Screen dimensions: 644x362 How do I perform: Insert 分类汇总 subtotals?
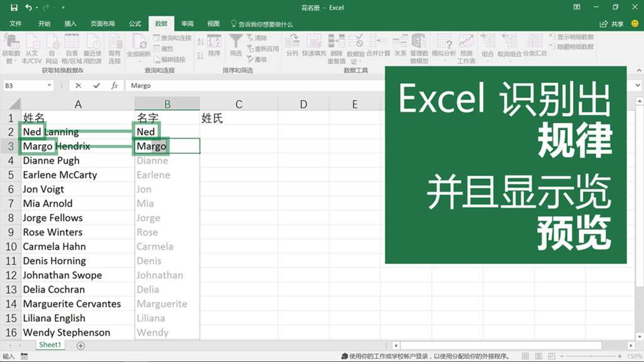(535, 45)
